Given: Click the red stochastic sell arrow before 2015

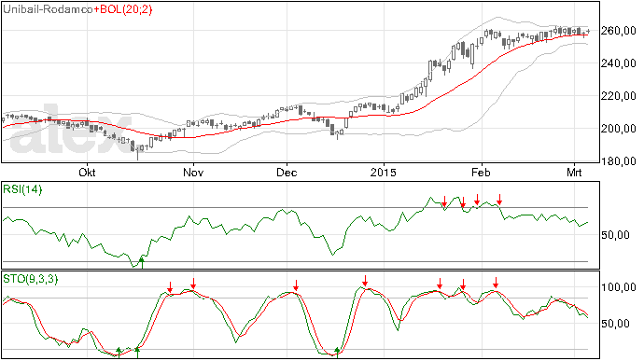Looking at the screenshot, I should [365, 281].
